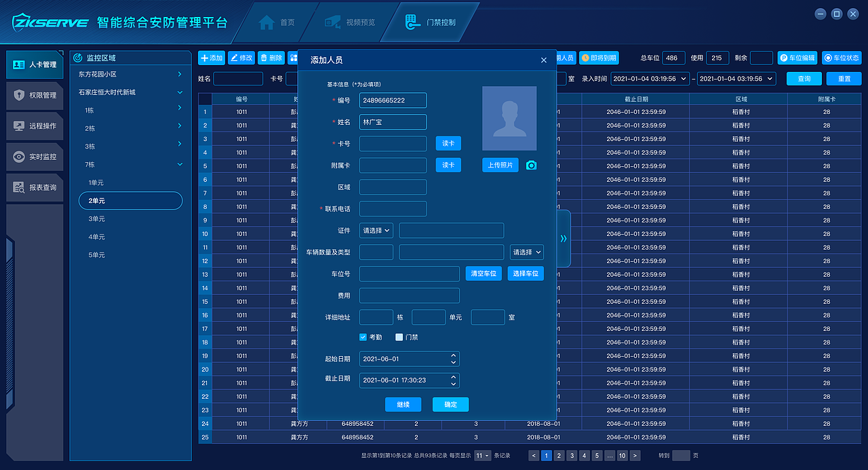The width and height of the screenshot is (868, 470).
Task: Expand the 3栋 tree node
Action: click(180, 144)
